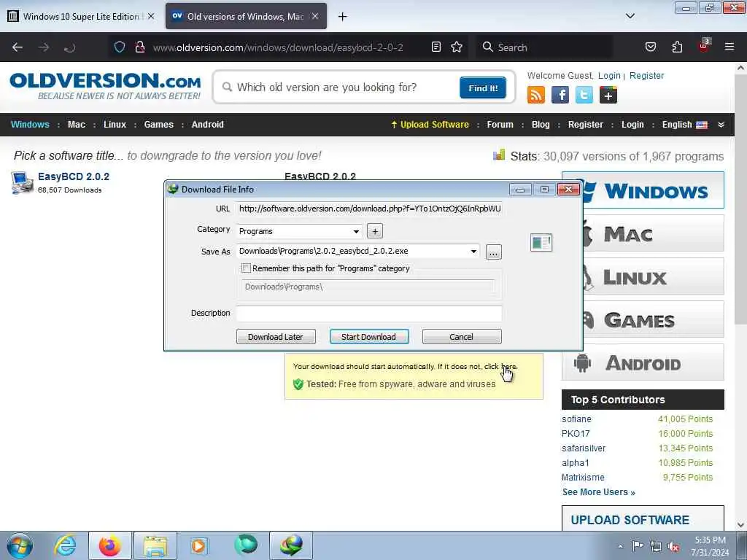Open the Twitter social icon
Image resolution: width=747 pixels, height=560 pixels.
[584, 96]
